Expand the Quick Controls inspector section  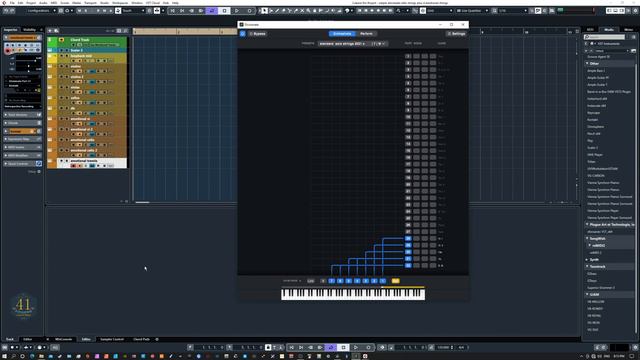pyautogui.click(x=22, y=164)
